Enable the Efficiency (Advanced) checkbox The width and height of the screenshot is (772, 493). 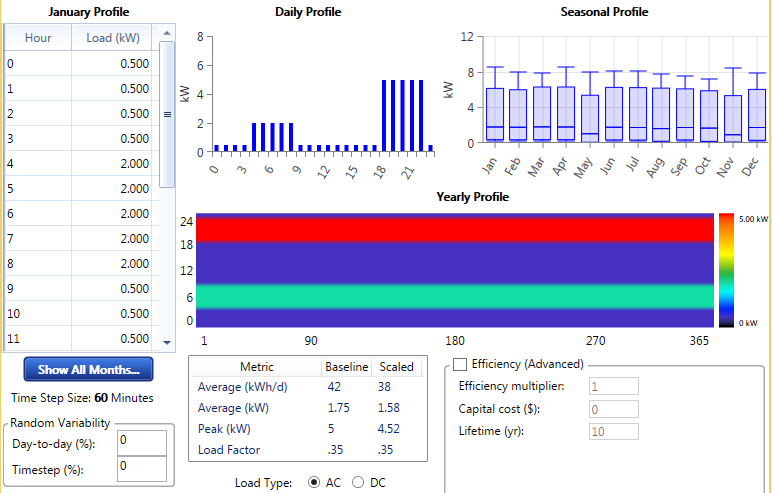click(x=461, y=364)
